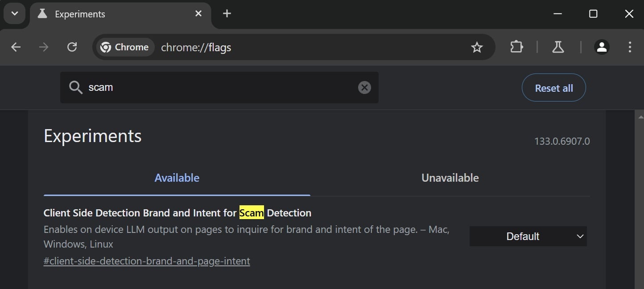Reload the chrome flags page
The image size is (644, 289).
pos(72,47)
